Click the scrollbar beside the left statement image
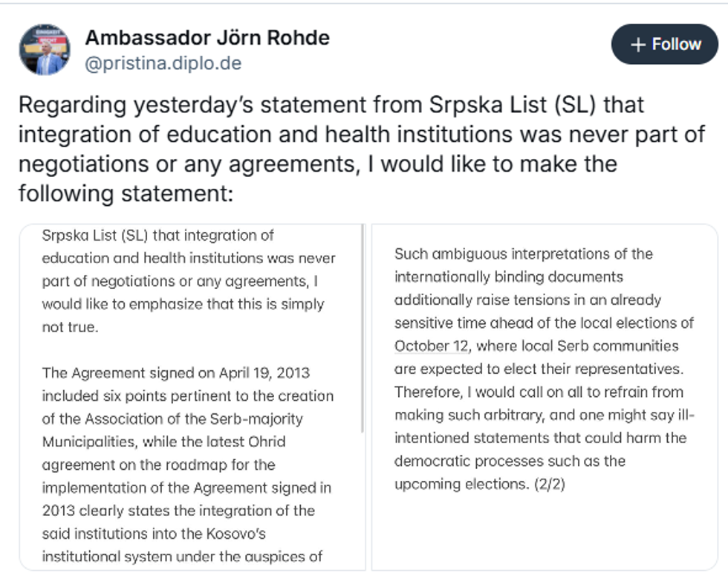 pos(363,327)
